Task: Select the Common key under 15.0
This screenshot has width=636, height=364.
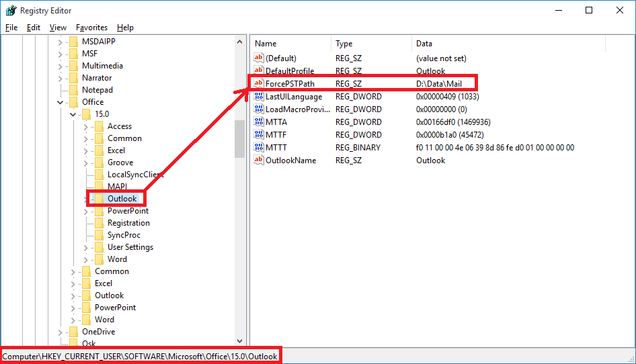Action: click(124, 138)
